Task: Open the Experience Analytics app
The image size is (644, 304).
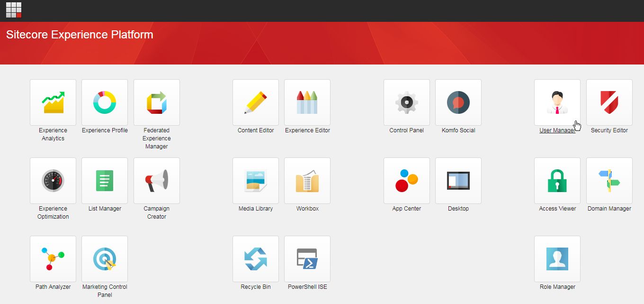Action: 53,102
